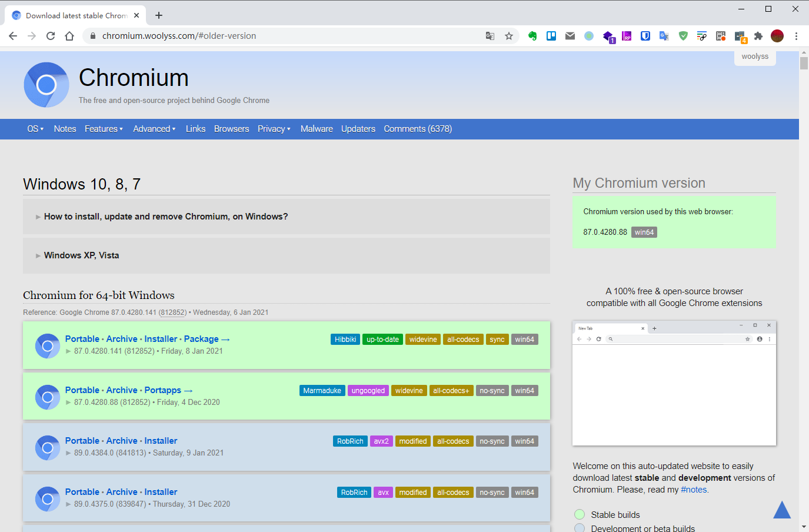
Task: Click the #notes link in welcome text
Action: coord(694,490)
